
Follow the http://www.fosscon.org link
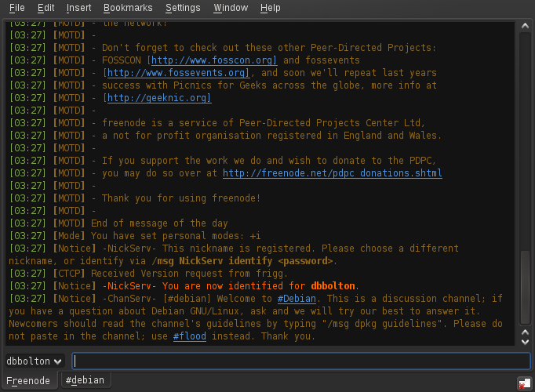(214, 60)
